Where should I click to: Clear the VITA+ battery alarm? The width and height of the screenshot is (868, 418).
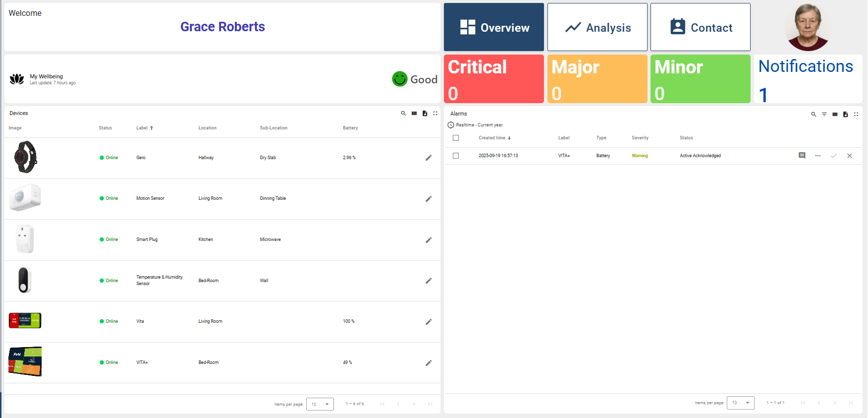[849, 156]
